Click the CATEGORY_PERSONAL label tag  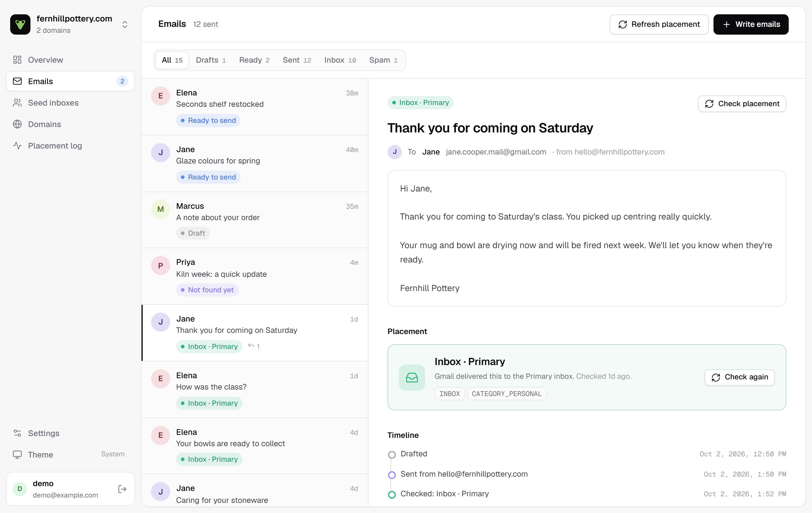pyautogui.click(x=507, y=393)
